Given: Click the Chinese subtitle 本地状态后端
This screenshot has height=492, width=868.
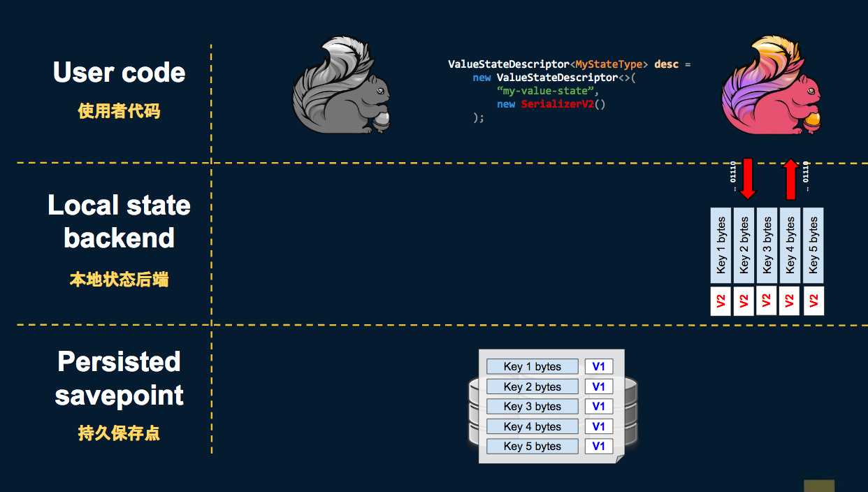Looking at the screenshot, I should (119, 280).
